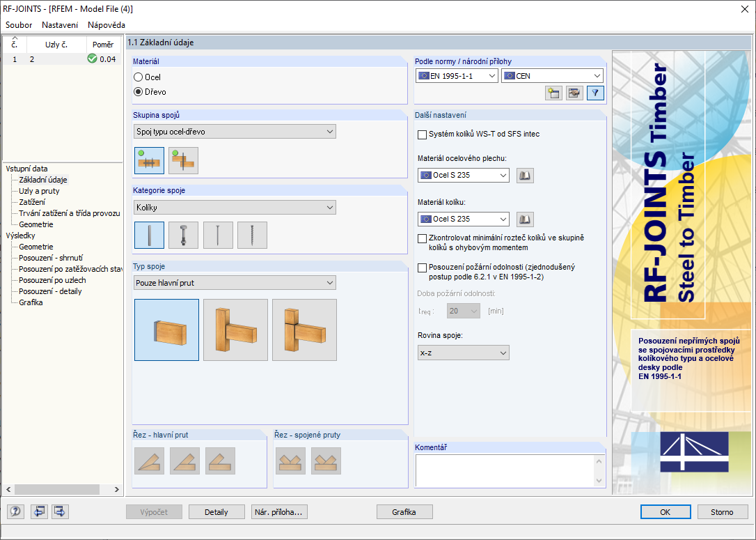Click comment box scroll down arrow

[599, 481]
